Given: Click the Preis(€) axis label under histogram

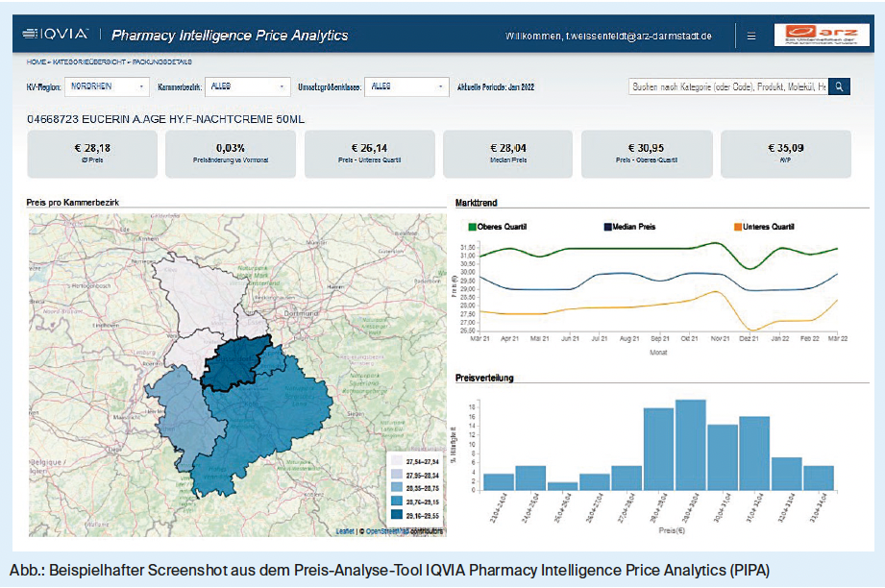Looking at the screenshot, I should pos(672,530).
